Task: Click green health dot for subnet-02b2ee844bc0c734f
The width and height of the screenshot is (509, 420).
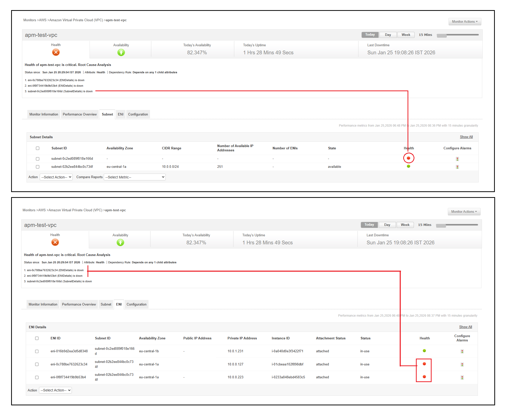Action: pyautogui.click(x=408, y=166)
